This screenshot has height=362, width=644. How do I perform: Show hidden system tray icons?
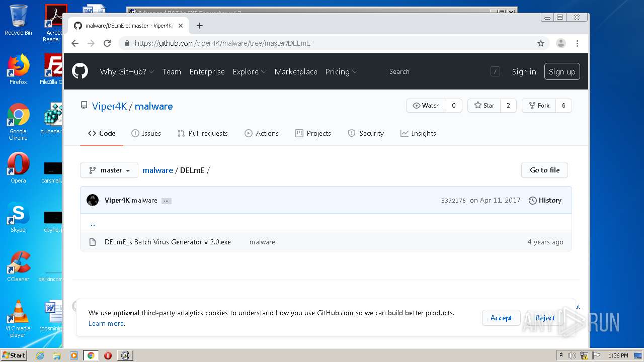561,355
